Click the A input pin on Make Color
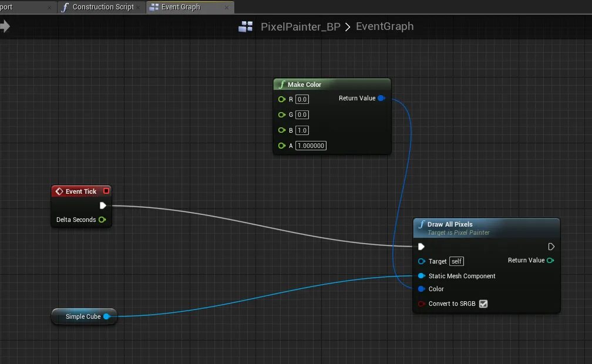 click(282, 146)
